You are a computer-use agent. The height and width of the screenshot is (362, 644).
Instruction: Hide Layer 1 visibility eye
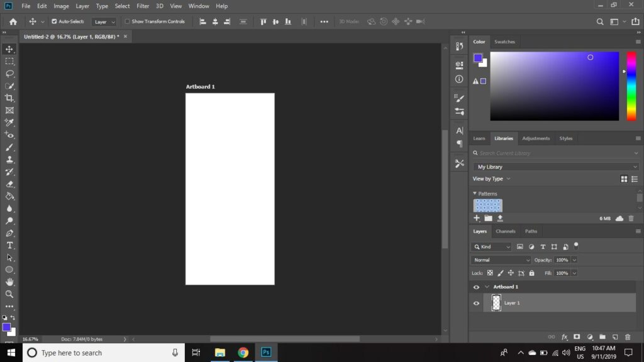pyautogui.click(x=477, y=304)
